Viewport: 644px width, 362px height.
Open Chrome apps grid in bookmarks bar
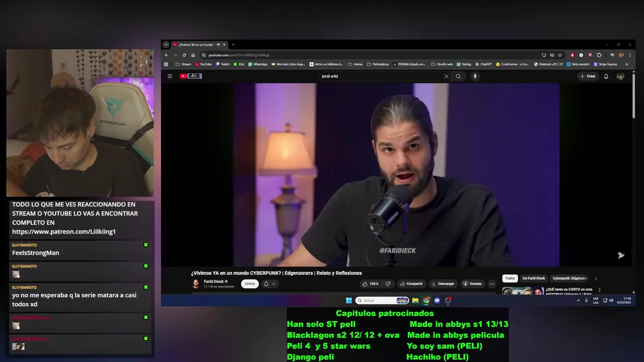(166, 64)
